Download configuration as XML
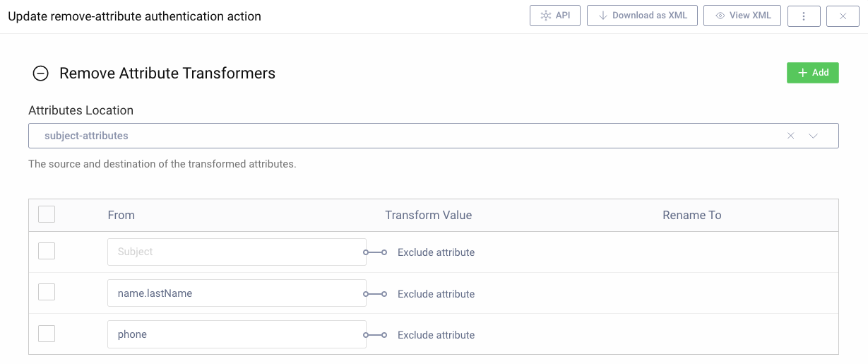 pos(642,16)
